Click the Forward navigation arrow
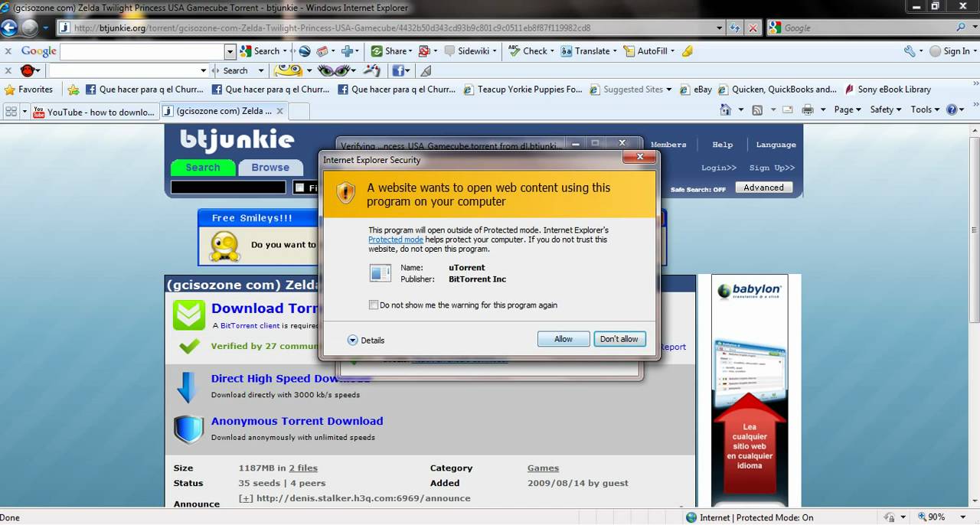 point(30,28)
